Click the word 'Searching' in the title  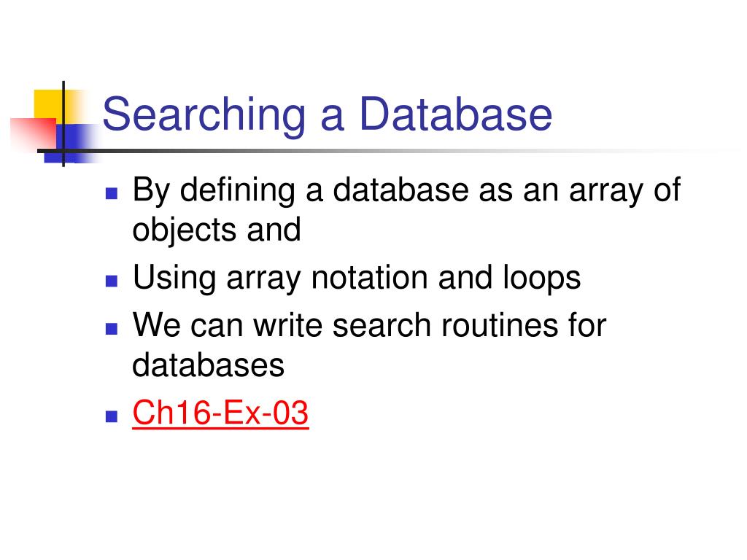coord(204,114)
